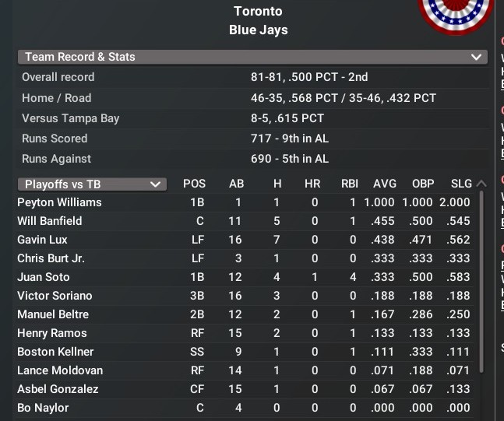
Task: Sort the table by POS column
Action: point(194,184)
